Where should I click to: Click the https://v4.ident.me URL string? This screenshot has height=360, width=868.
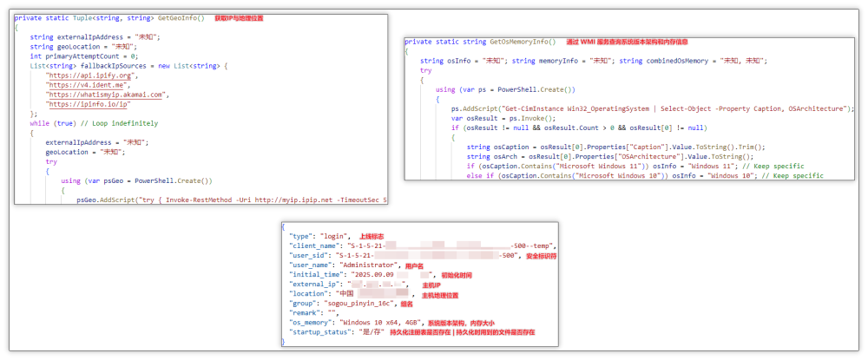click(82, 85)
